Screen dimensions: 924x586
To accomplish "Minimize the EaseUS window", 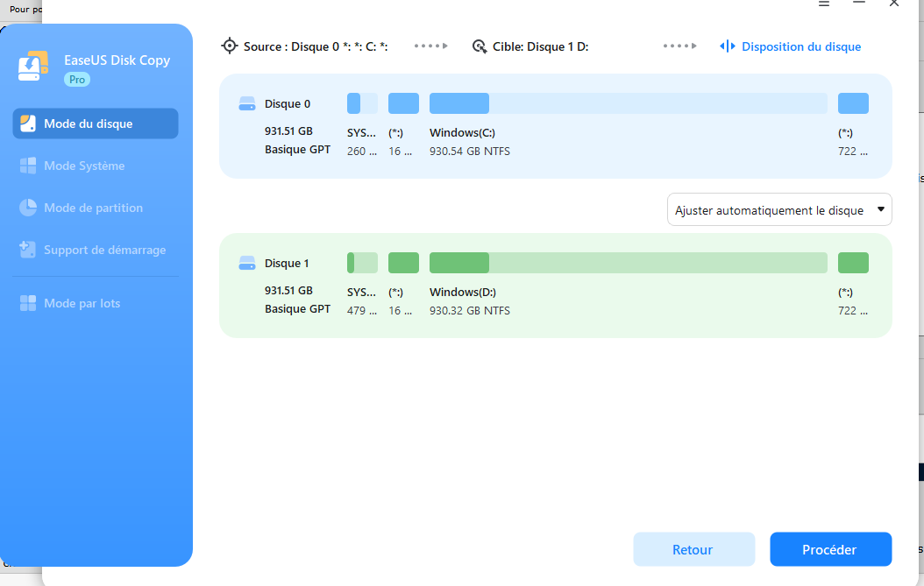I will (x=859, y=3).
